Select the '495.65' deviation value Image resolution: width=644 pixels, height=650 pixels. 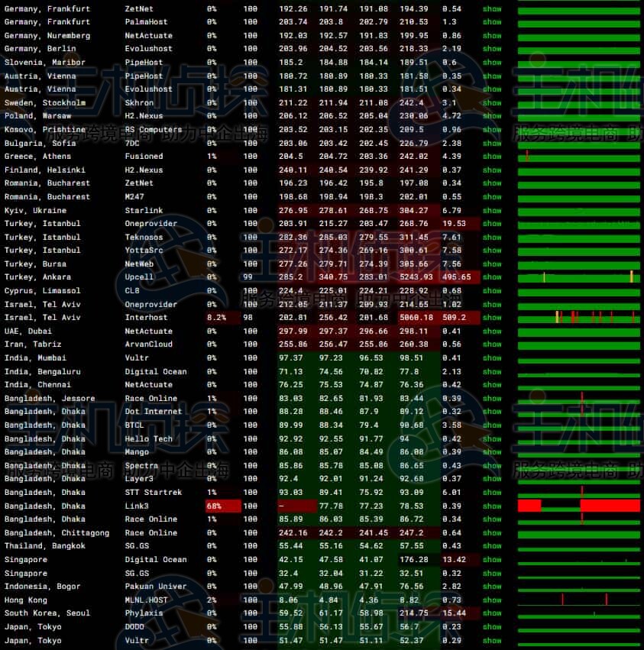pos(457,277)
